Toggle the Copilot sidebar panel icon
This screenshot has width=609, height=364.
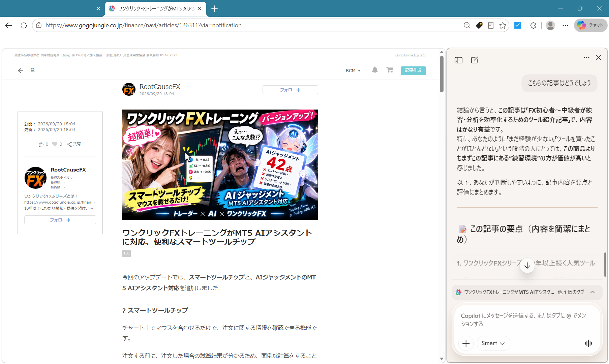tap(458, 60)
